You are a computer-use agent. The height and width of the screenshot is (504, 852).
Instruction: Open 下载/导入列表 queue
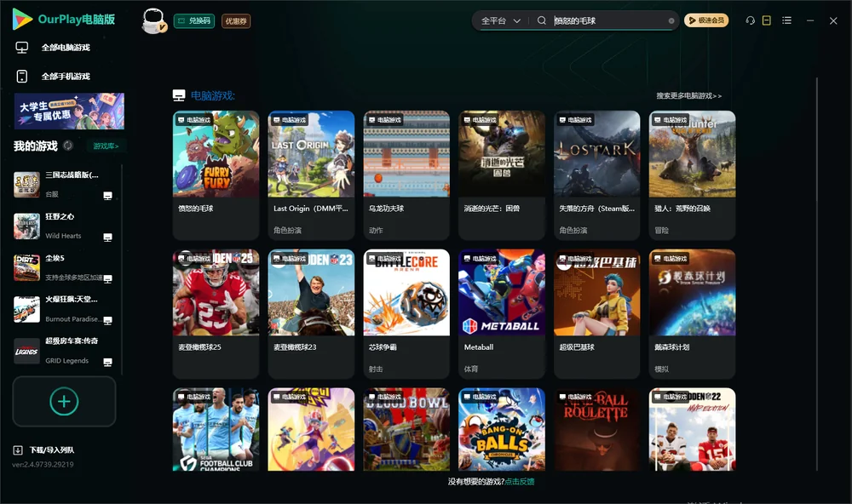(52, 450)
